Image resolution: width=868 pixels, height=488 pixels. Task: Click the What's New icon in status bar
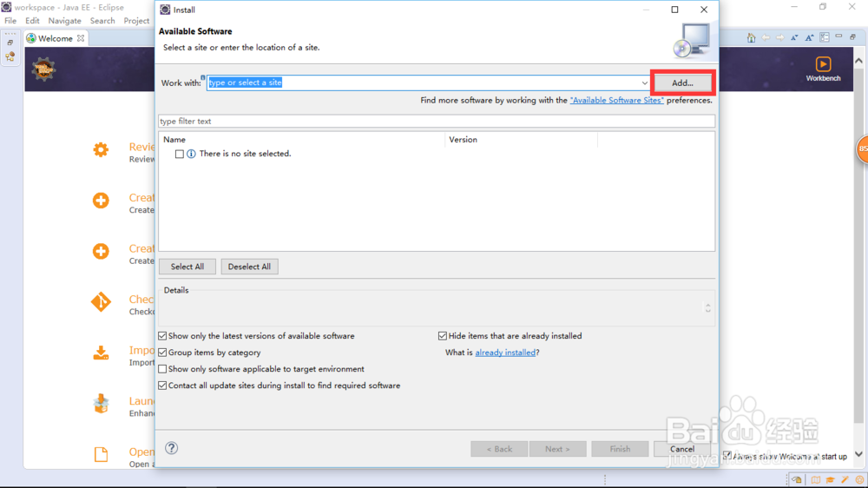(x=859, y=479)
